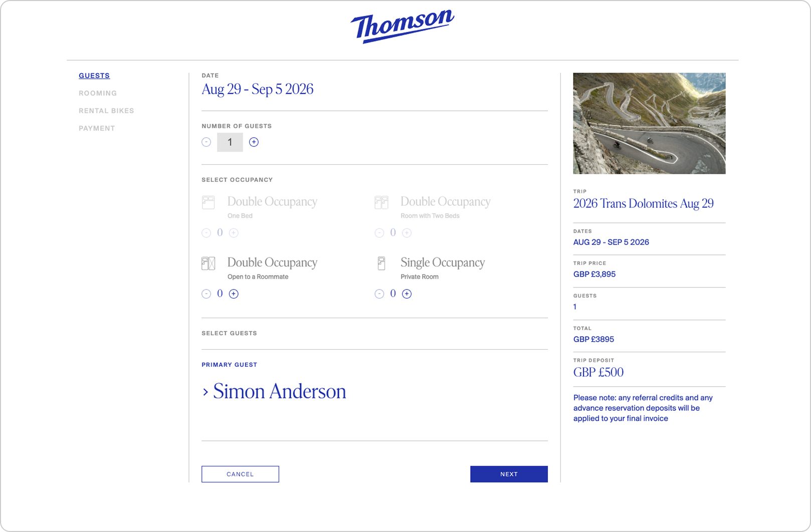Click the Open to a Roommate bed icon

(208, 263)
